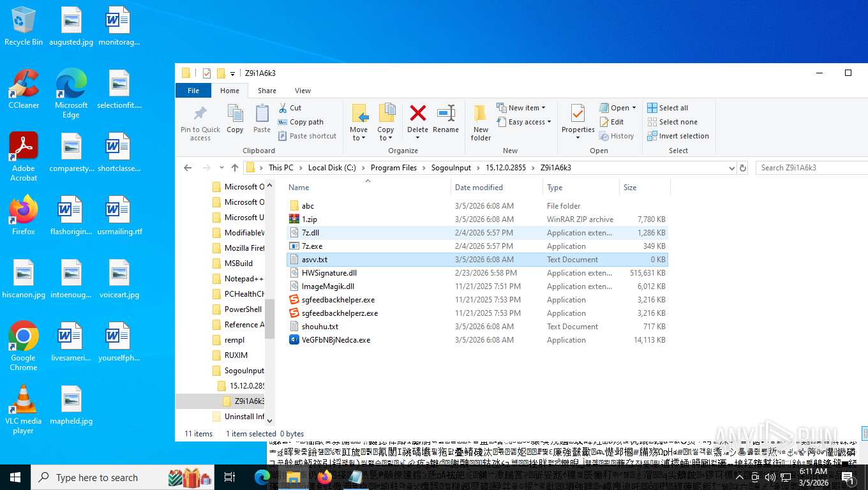Open Recycle Bin on desktop

click(x=24, y=27)
